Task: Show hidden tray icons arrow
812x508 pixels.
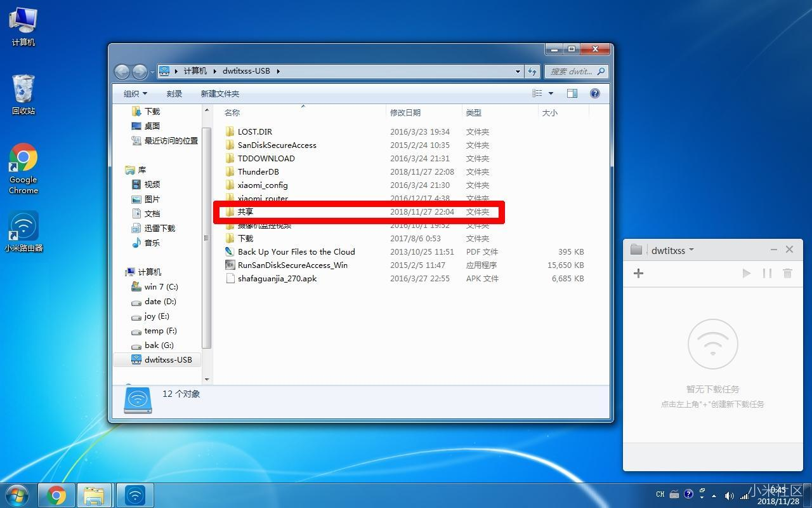Action: pos(715,495)
